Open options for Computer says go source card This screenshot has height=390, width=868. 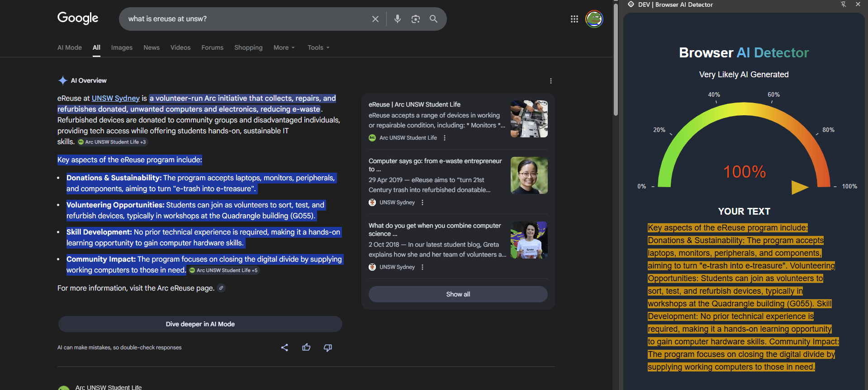(x=422, y=202)
